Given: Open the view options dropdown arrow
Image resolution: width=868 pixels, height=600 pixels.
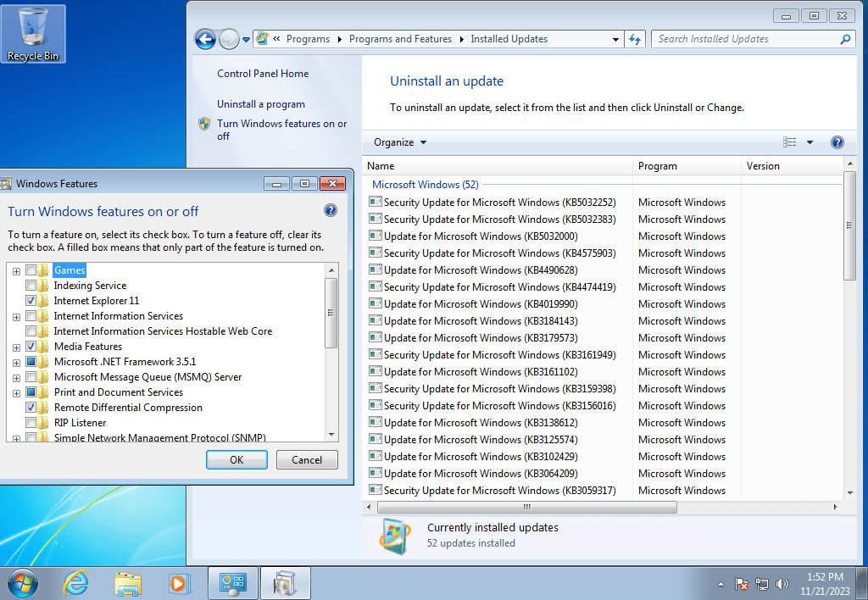Looking at the screenshot, I should point(810,142).
